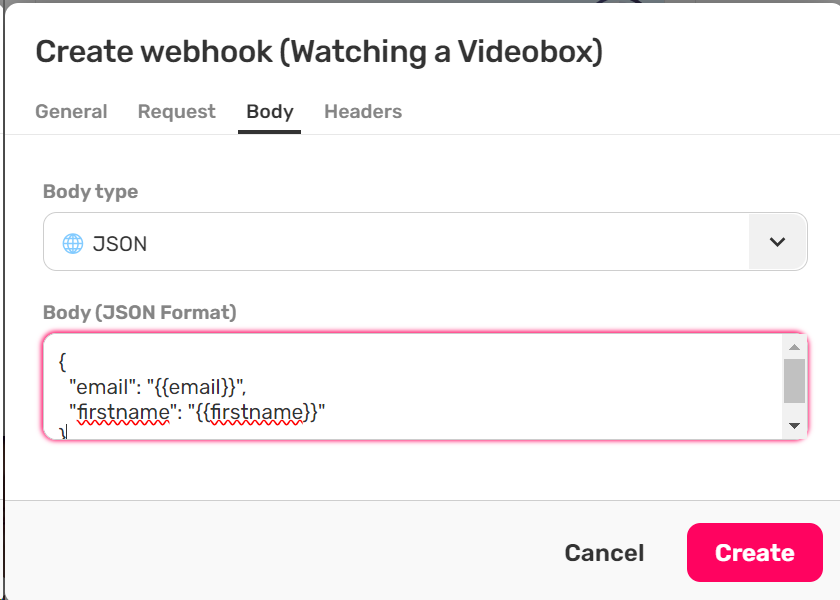Select the Body tab
840x600 pixels.
click(270, 112)
